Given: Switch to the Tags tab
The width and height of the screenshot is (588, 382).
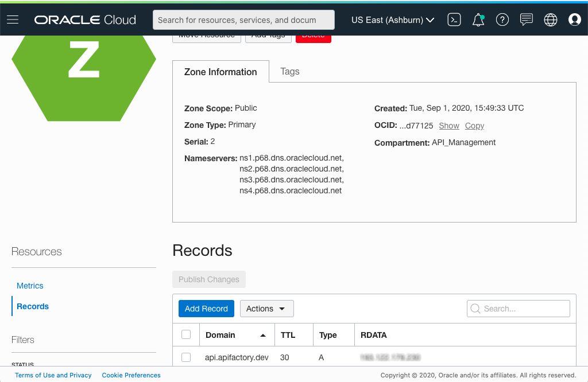Looking at the screenshot, I should click(x=290, y=72).
